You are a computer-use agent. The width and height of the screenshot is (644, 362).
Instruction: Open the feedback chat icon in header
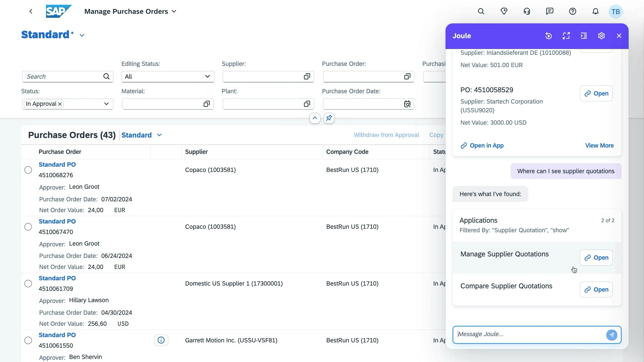tap(550, 11)
